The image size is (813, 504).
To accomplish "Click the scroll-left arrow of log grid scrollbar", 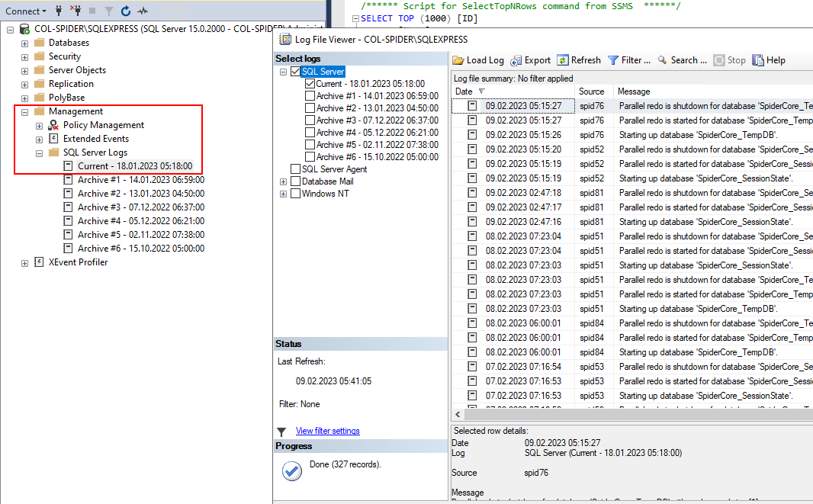I will [458, 414].
